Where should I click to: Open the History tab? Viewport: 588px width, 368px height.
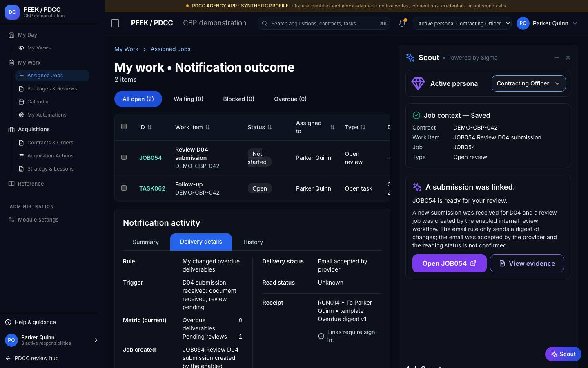coord(253,242)
